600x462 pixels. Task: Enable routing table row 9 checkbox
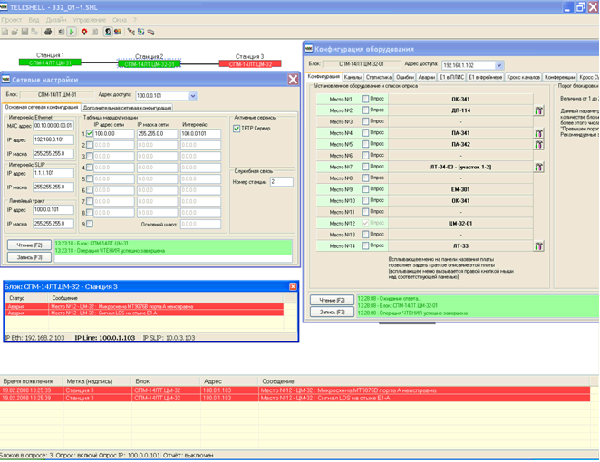pyautogui.click(x=90, y=224)
